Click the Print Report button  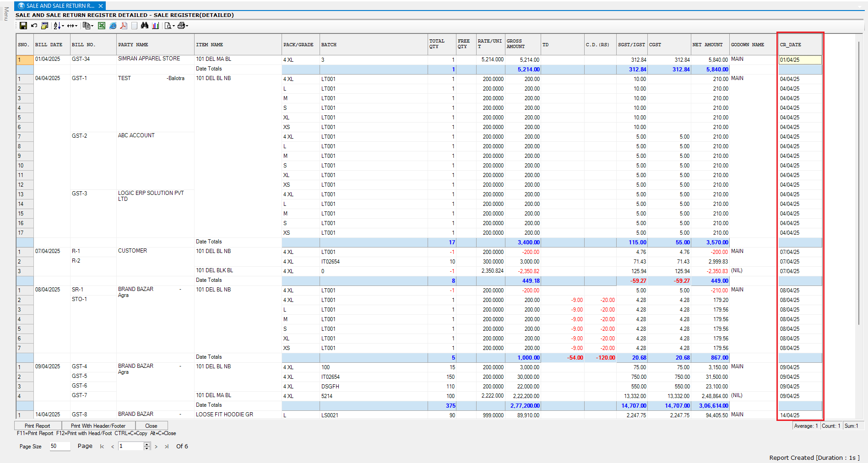click(x=38, y=425)
